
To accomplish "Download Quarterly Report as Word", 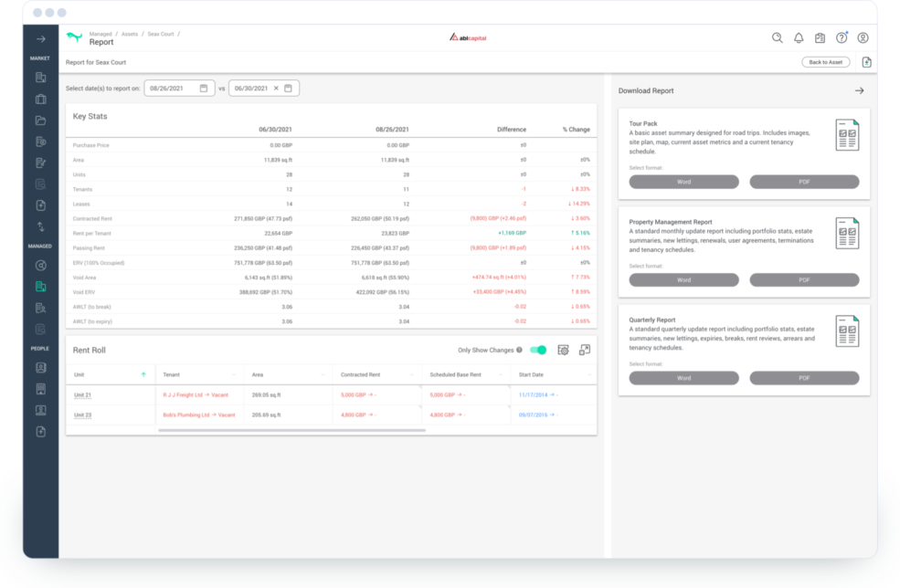I will click(683, 378).
